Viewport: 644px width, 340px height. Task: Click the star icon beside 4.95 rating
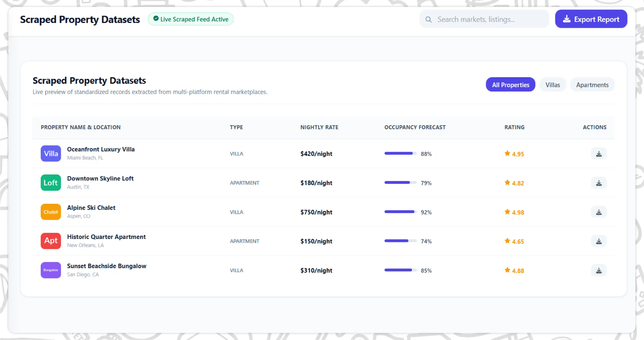tap(507, 153)
